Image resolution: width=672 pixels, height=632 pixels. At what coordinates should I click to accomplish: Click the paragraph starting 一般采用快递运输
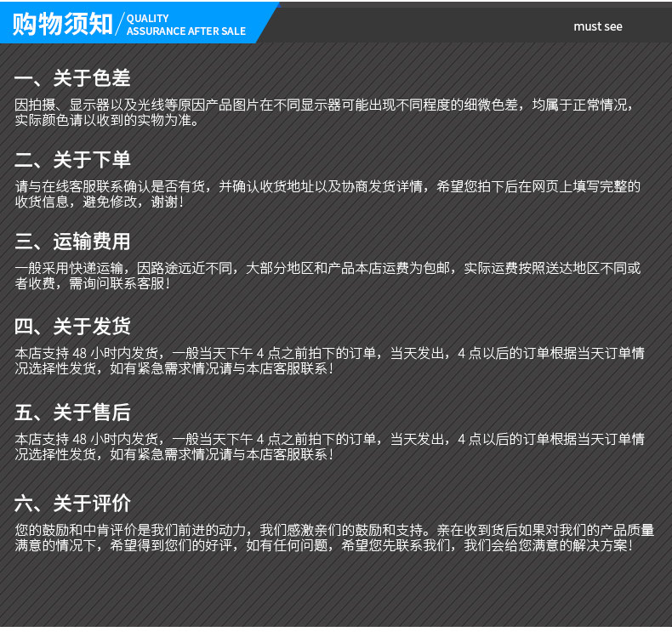click(327, 276)
